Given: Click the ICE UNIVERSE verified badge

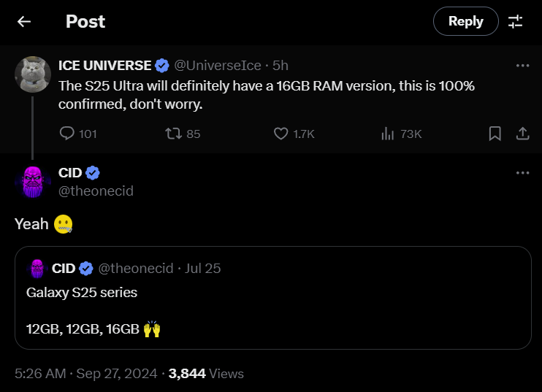Looking at the screenshot, I should (x=162, y=66).
